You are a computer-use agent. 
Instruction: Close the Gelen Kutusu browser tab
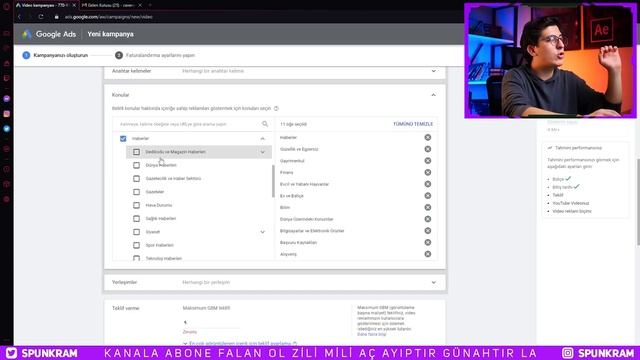point(140,5)
